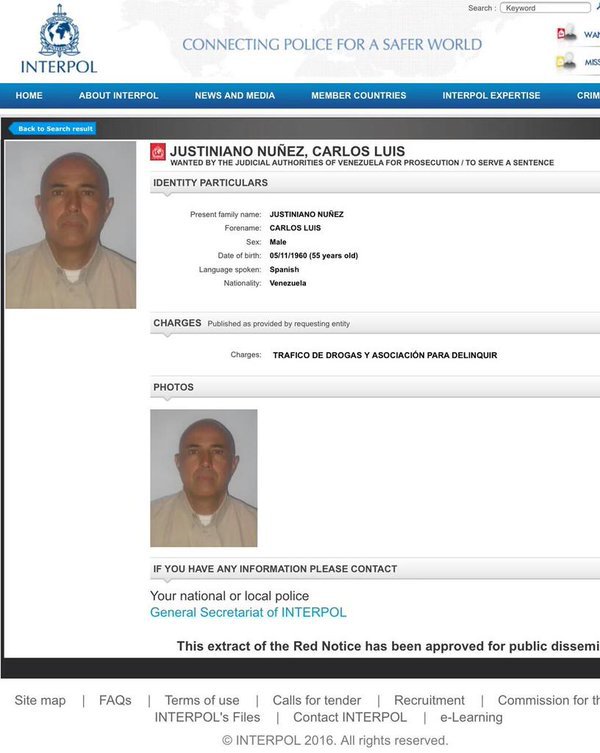Viewport: 600px width, 753px height.
Task: Open the Recruitment footer link
Action: coord(429,701)
